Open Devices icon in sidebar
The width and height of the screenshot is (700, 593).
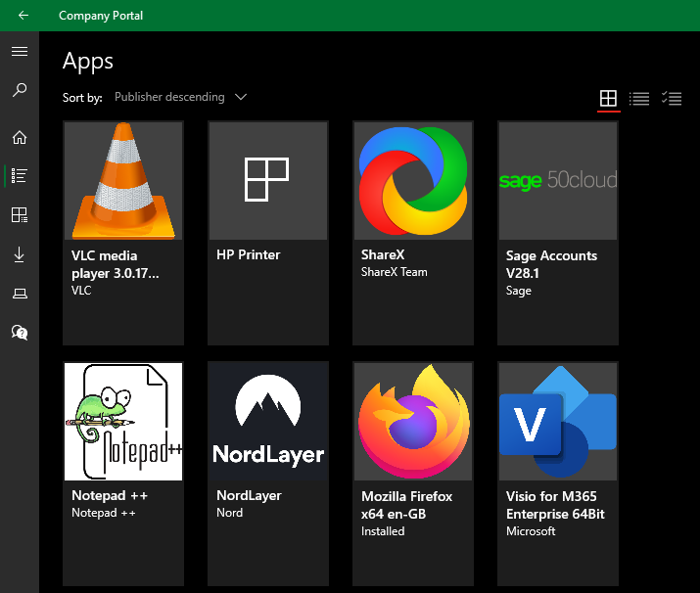pos(20,294)
